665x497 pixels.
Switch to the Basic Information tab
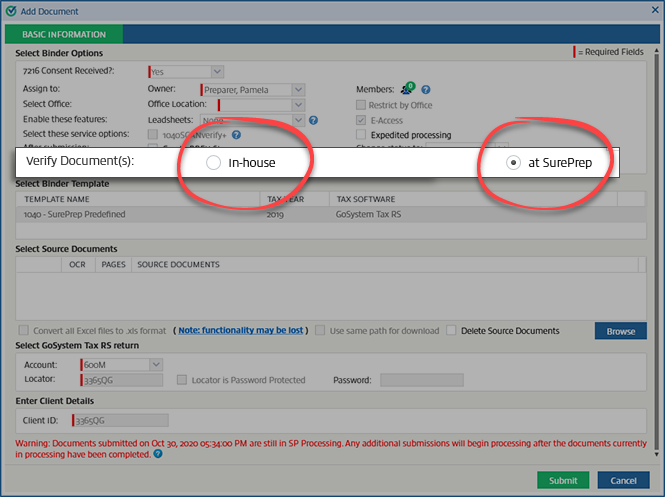pos(64,34)
